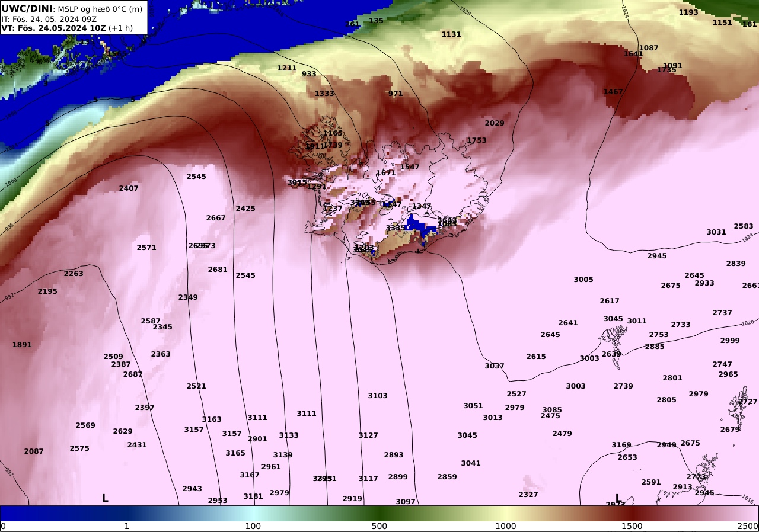Click the UWC/DINI title text
Viewport: 759px width, 532px height.
pos(27,8)
